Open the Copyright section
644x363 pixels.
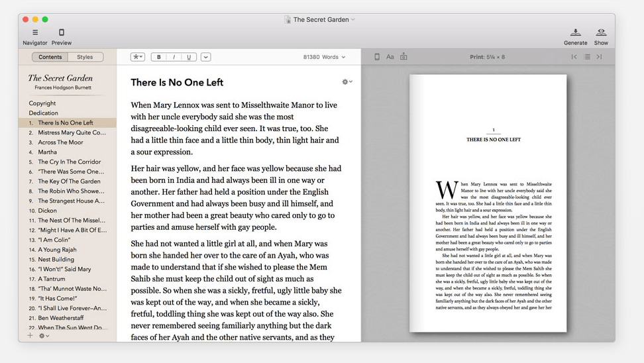pos(42,103)
